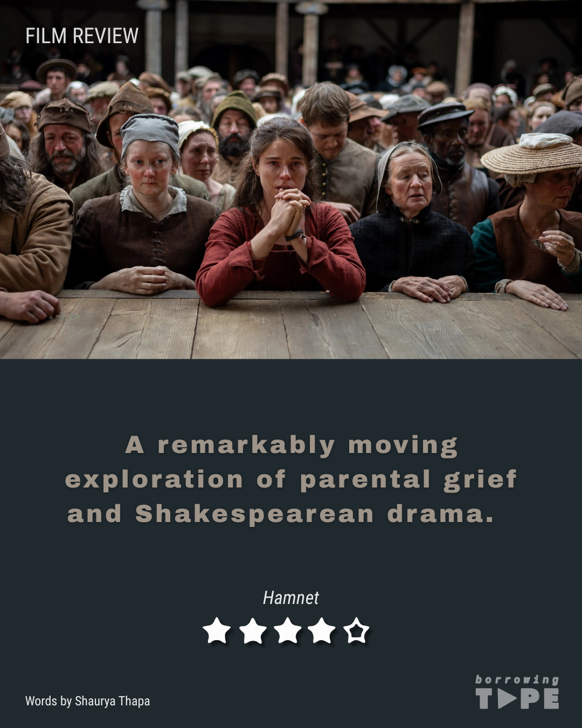Screen dimensions: 582x728
Task: Click the 'Words by Shaurya Thapa' credit
Action: [x=87, y=701]
